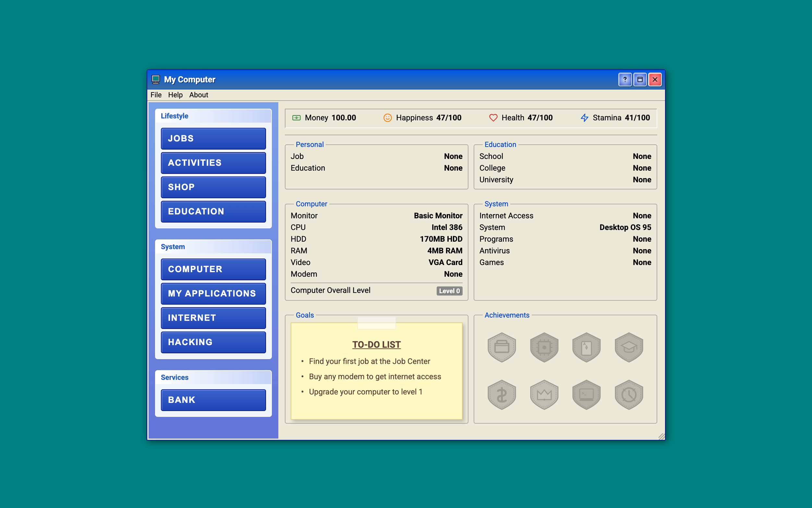The image size is (812, 508).
Task: Click the crown achievement badge
Action: [544, 394]
